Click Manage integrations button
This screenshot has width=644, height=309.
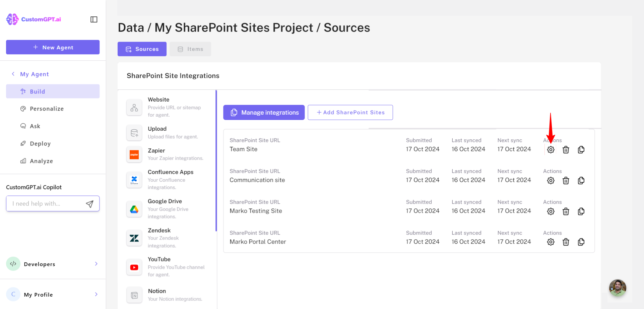point(264,113)
